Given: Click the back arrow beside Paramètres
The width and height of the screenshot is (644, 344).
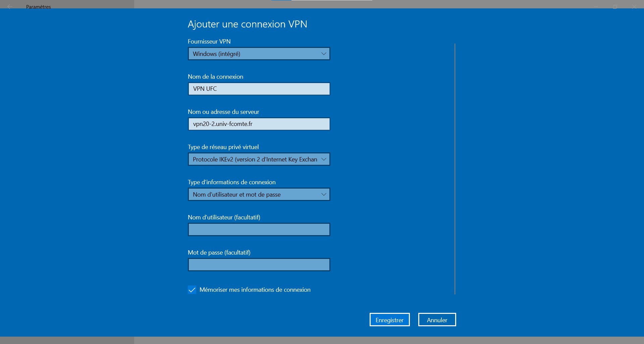Looking at the screenshot, I should (x=10, y=7).
